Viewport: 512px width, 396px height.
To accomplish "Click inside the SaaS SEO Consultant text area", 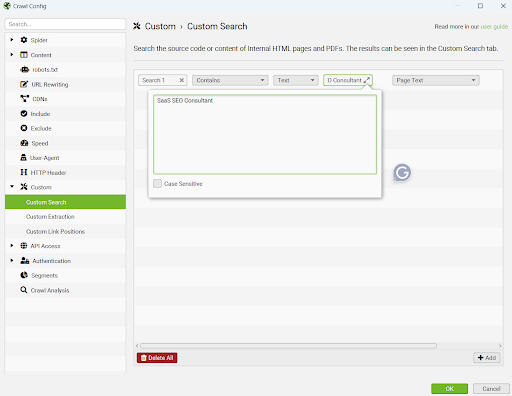I will click(265, 134).
